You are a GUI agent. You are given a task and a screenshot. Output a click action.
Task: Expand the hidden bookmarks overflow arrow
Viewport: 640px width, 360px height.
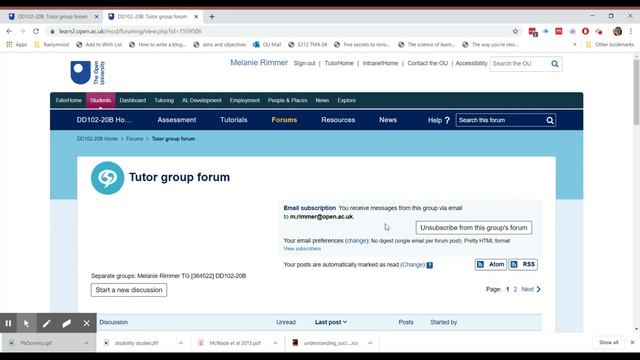(575, 44)
